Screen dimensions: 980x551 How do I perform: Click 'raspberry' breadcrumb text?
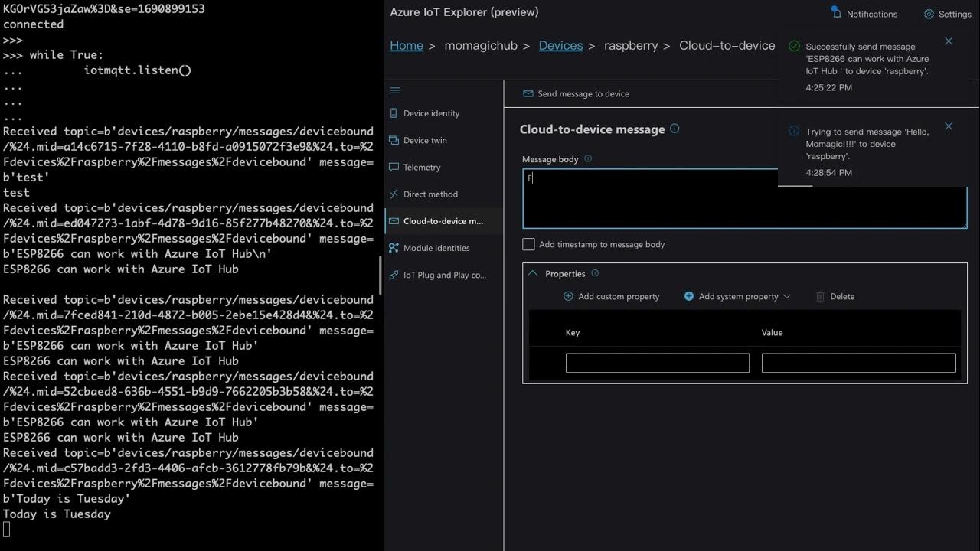631,45
